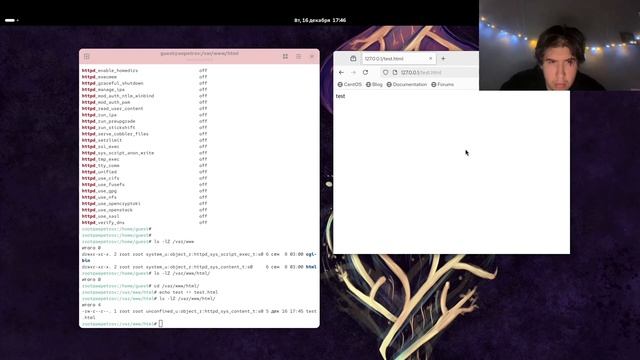The height and width of the screenshot is (360, 640).
Task: Open Firefox View icon left of tab
Action: pos(353,58)
